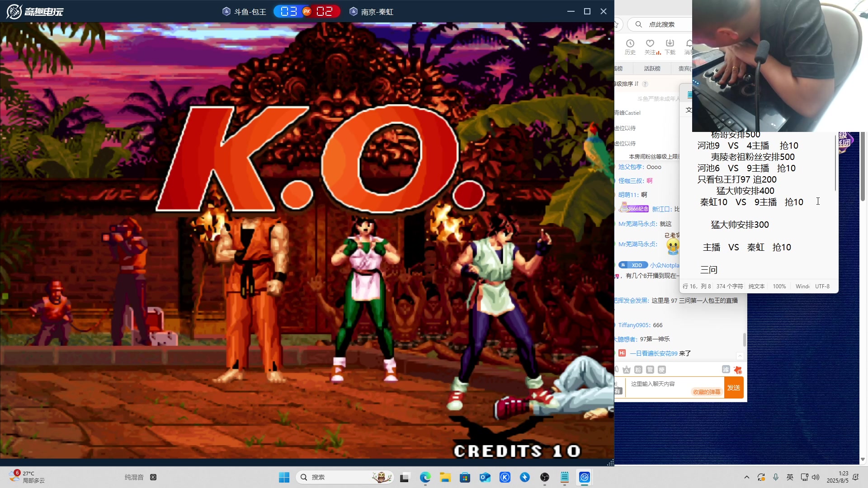868x488 pixels.
Task: Click the 100% zoom in Notepad status bar
Action: pos(779,286)
